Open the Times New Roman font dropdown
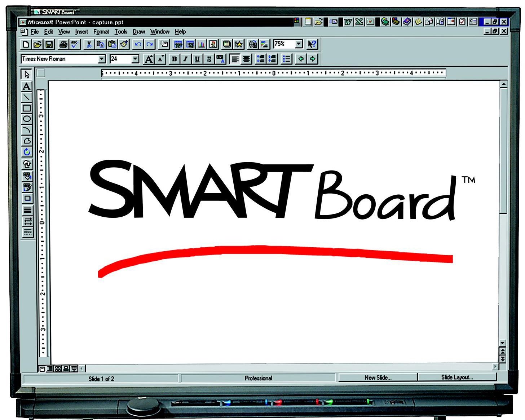The width and height of the screenshot is (525, 420). 102,59
